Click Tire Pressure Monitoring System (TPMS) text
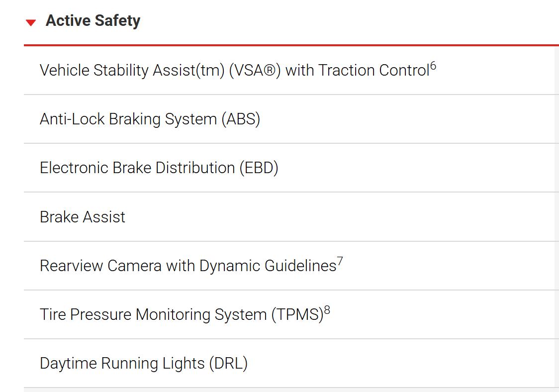This screenshot has width=559, height=392. click(182, 314)
